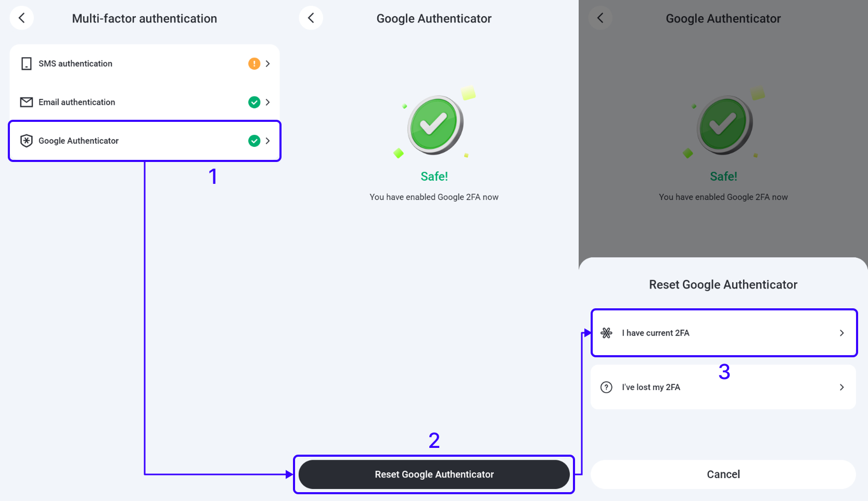
Task: Open Google Authenticator row chevron
Action: pos(267,141)
